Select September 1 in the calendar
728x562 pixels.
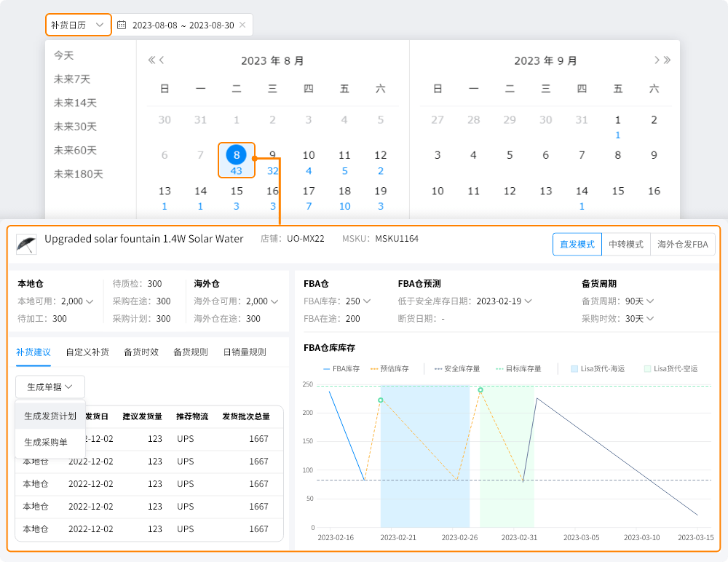tap(617, 120)
